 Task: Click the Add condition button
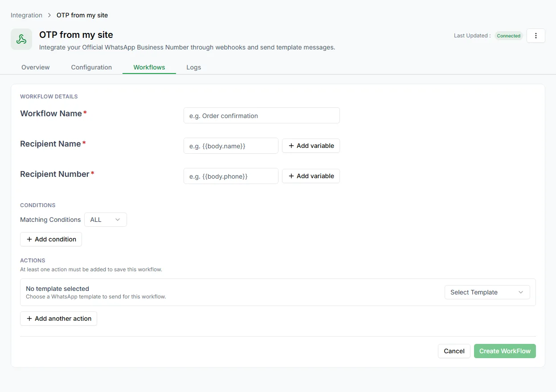coord(51,239)
